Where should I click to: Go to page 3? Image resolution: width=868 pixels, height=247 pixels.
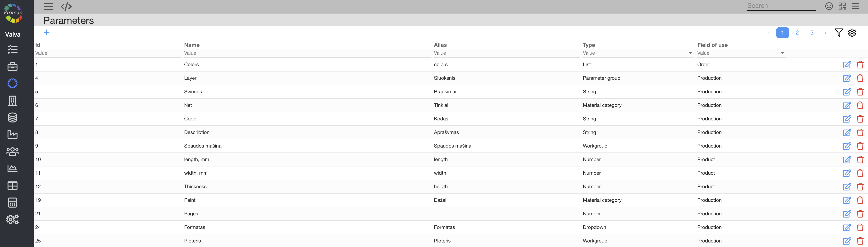[x=812, y=33]
